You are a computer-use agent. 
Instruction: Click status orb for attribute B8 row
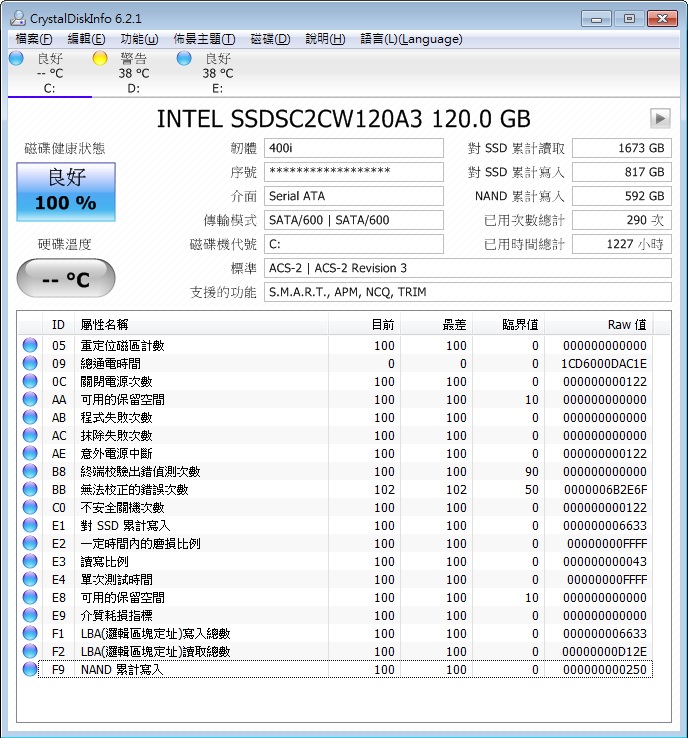pos(30,471)
